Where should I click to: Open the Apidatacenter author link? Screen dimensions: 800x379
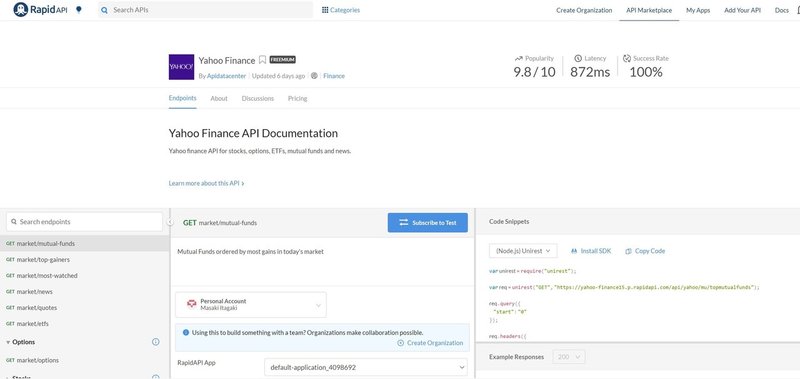click(227, 76)
